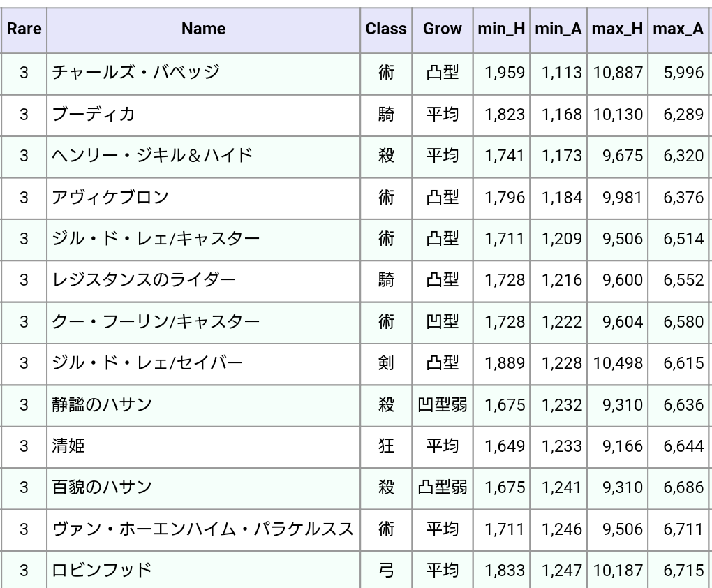The height and width of the screenshot is (588, 712).
Task: Click the ロビンフッド name cell
Action: click(102, 570)
